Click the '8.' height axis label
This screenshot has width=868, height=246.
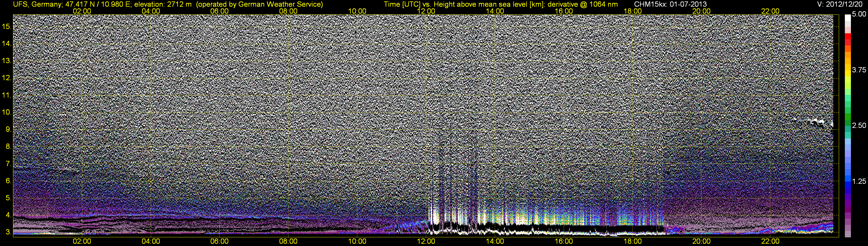[9, 147]
